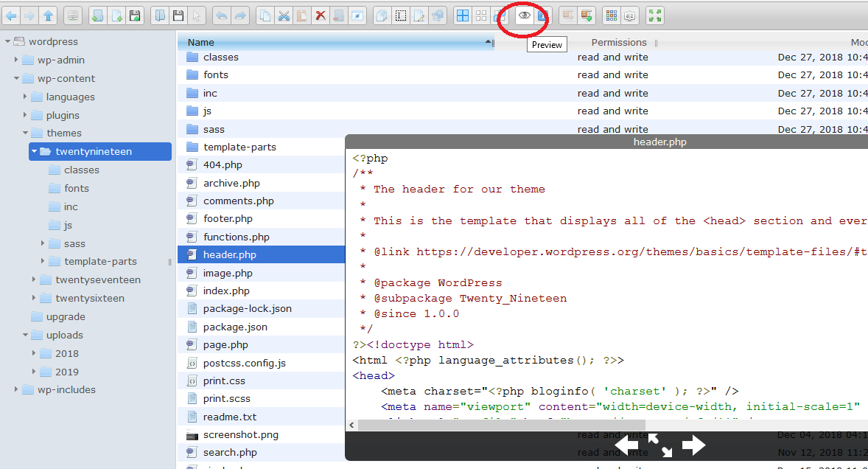Click the mount network volume icon
The width and height of the screenshot is (868, 469).
(x=72, y=16)
